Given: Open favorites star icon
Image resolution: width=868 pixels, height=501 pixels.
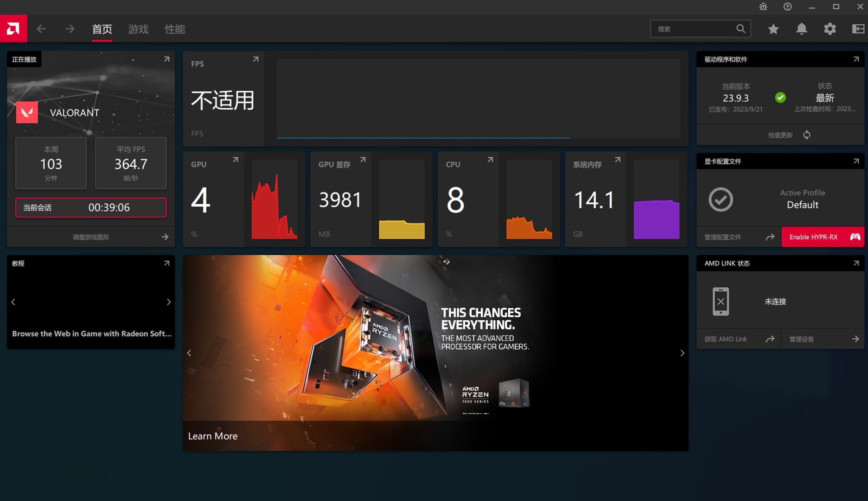Looking at the screenshot, I should [x=774, y=29].
